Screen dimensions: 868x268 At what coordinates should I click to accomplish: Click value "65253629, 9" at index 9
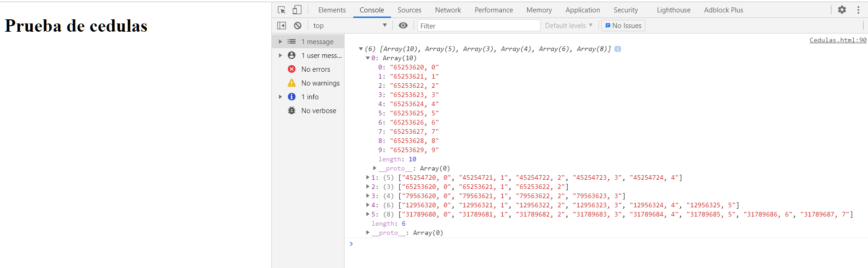414,150
